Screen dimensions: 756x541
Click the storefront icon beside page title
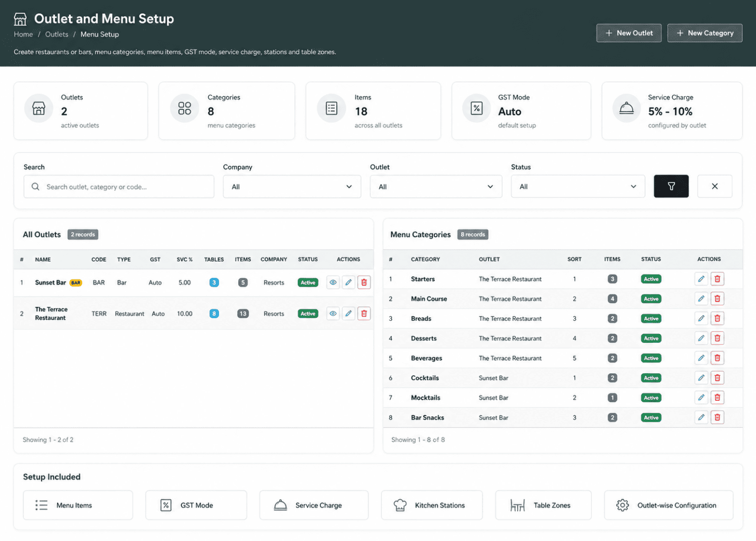pyautogui.click(x=20, y=19)
